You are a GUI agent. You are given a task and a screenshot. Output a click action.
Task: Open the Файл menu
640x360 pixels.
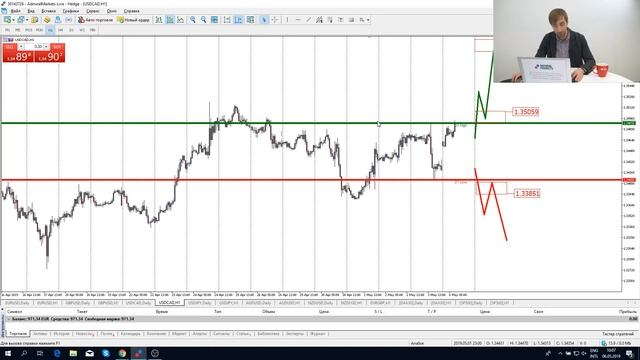pyautogui.click(x=16, y=11)
